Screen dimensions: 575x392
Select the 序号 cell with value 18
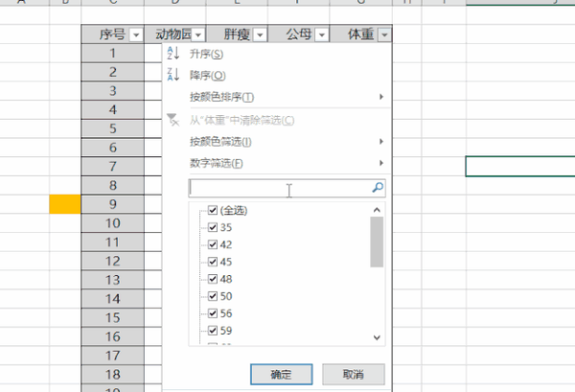(x=112, y=375)
